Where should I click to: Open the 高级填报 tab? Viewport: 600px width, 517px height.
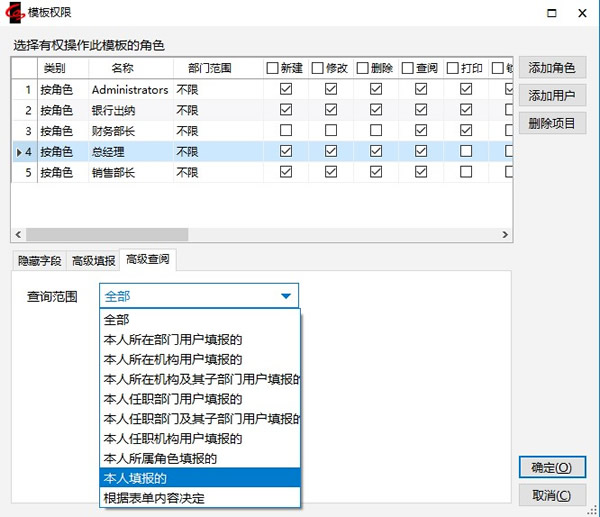click(x=92, y=261)
